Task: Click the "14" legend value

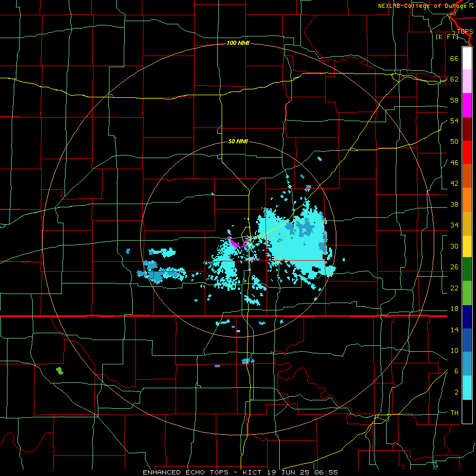Action: pos(454,329)
